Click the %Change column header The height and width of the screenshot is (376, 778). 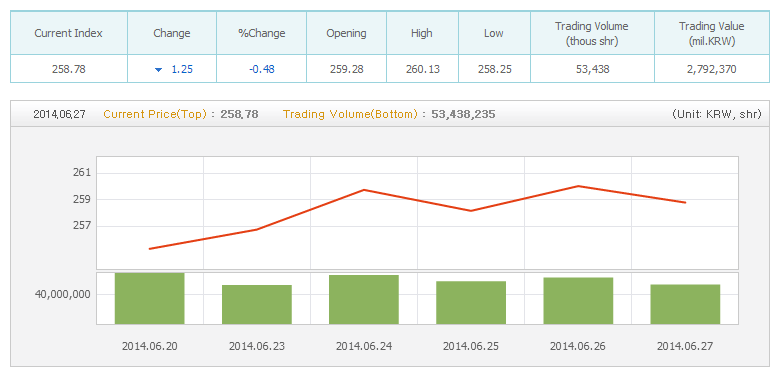(x=261, y=33)
